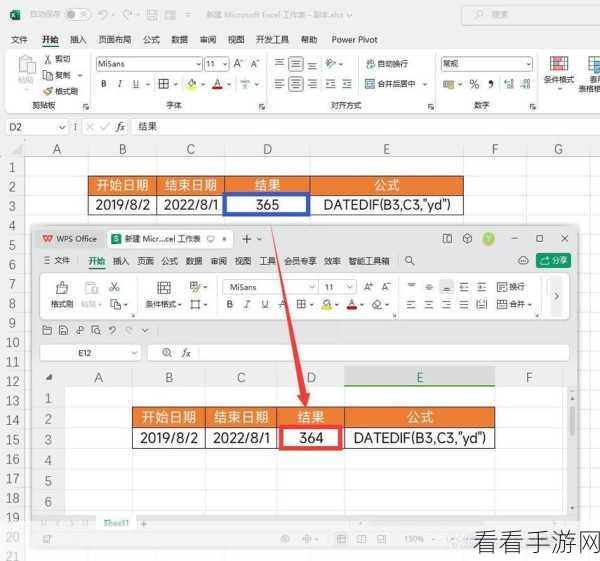Click the fx function icon in WPS formula bar
This screenshot has height=561, width=600.
pyautogui.click(x=186, y=352)
